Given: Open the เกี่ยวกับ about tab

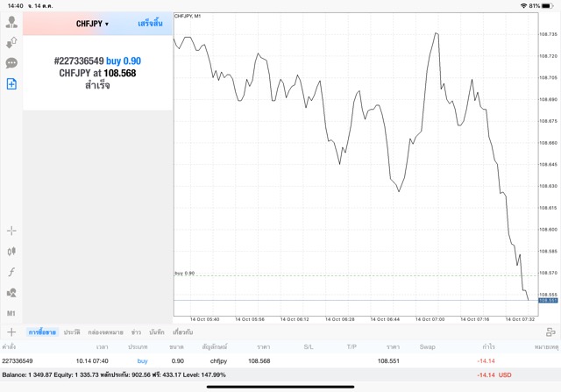Looking at the screenshot, I should [x=183, y=332].
